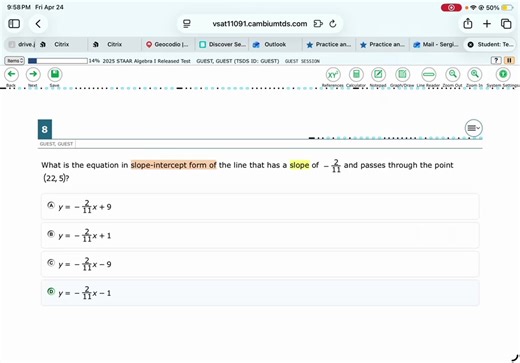
Task: Click the Zoom In magnifier
Action: pyautogui.click(x=475, y=74)
